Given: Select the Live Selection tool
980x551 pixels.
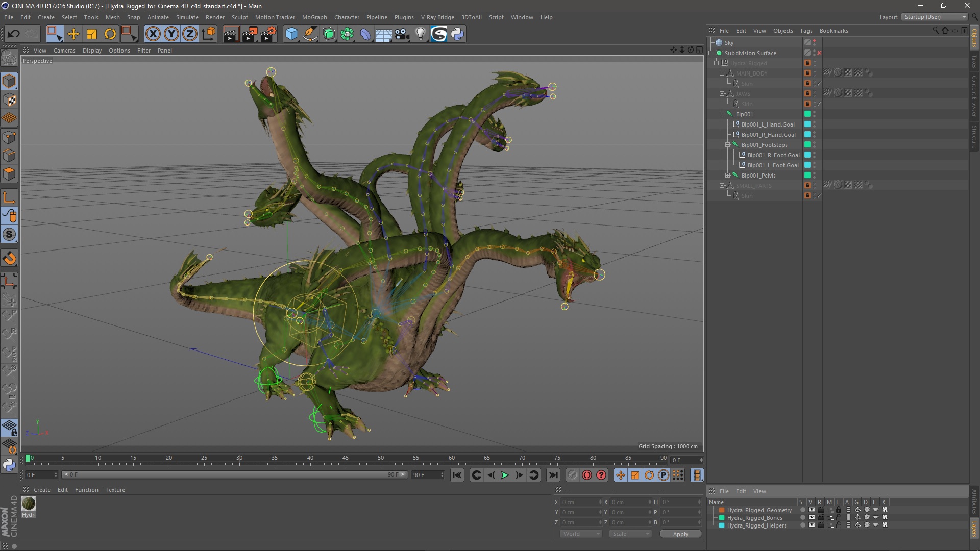Looking at the screenshot, I should (55, 34).
